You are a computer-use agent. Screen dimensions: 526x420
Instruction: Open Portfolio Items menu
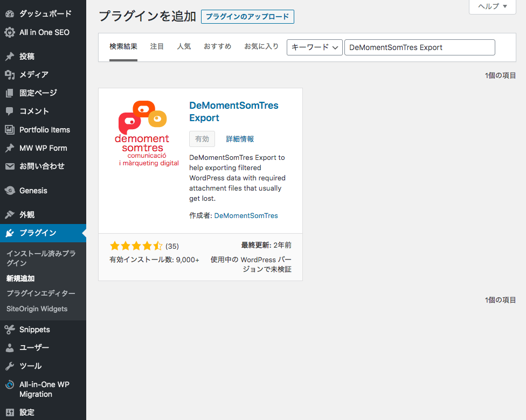point(43,130)
